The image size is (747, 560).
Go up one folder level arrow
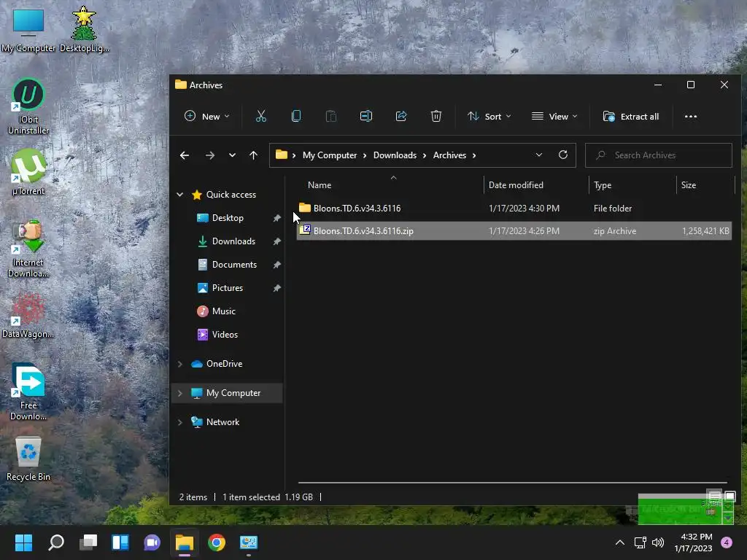tap(253, 155)
